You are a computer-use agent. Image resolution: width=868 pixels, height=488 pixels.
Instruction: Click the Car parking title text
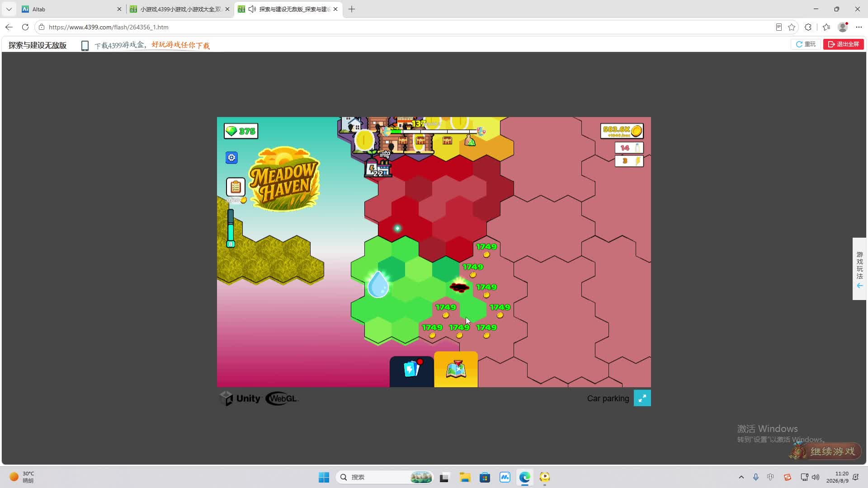click(608, 399)
